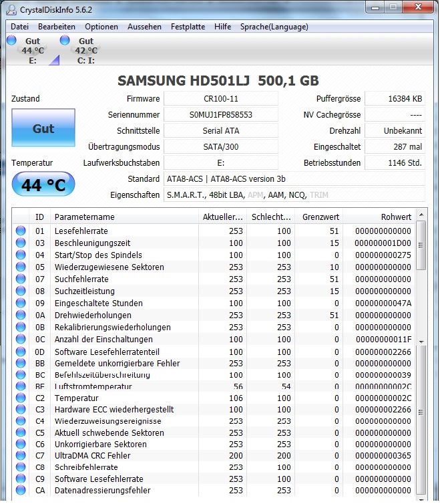The height and width of the screenshot is (504, 440).
Task: Click status orb for Gemeldete unkorrigierbare Fehler
Action: [21, 363]
